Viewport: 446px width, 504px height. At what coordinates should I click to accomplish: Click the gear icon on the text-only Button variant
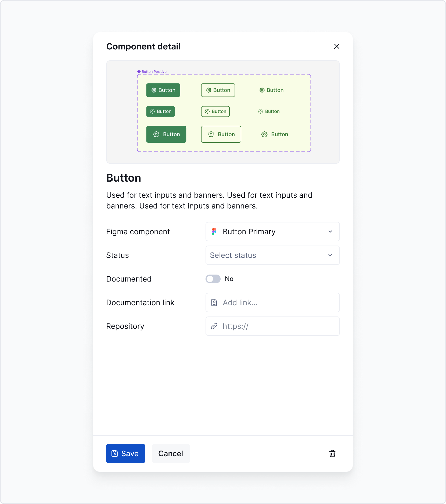click(262, 90)
